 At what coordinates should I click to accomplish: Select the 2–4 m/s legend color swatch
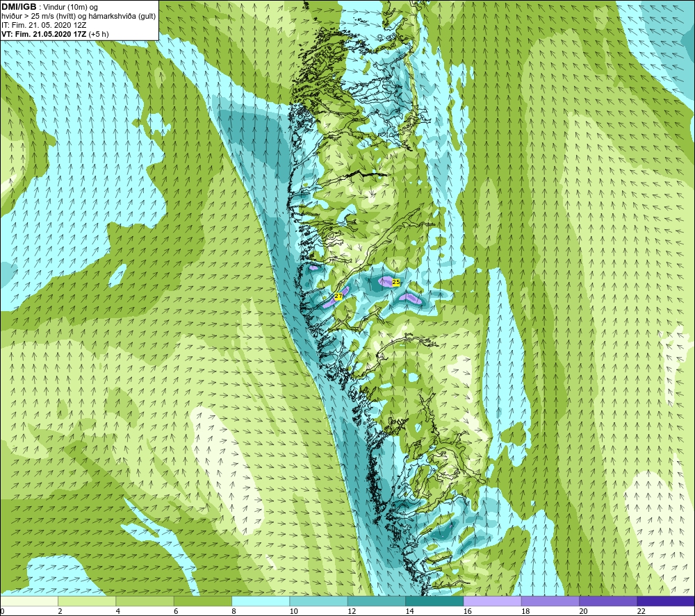pyautogui.click(x=87, y=601)
